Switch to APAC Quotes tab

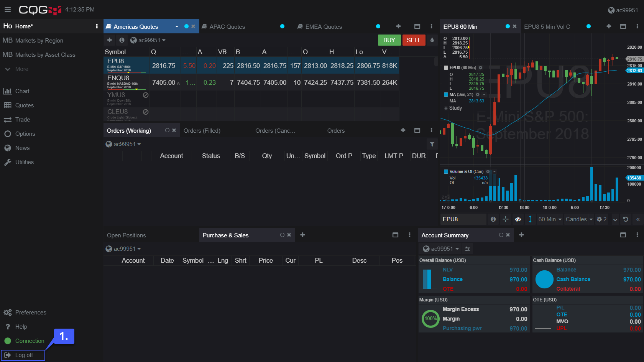click(227, 26)
